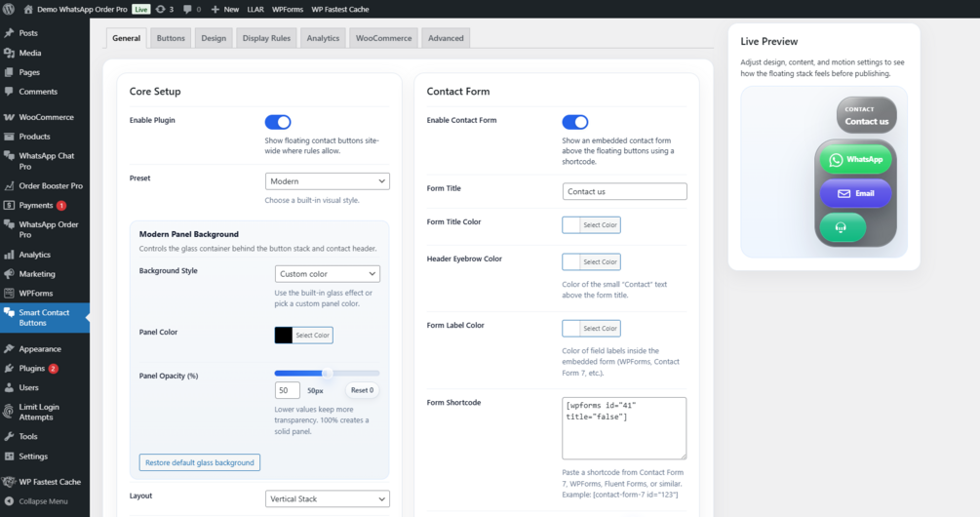Click Restore default glass background button
Screen dimensions: 980x517
[199, 462]
